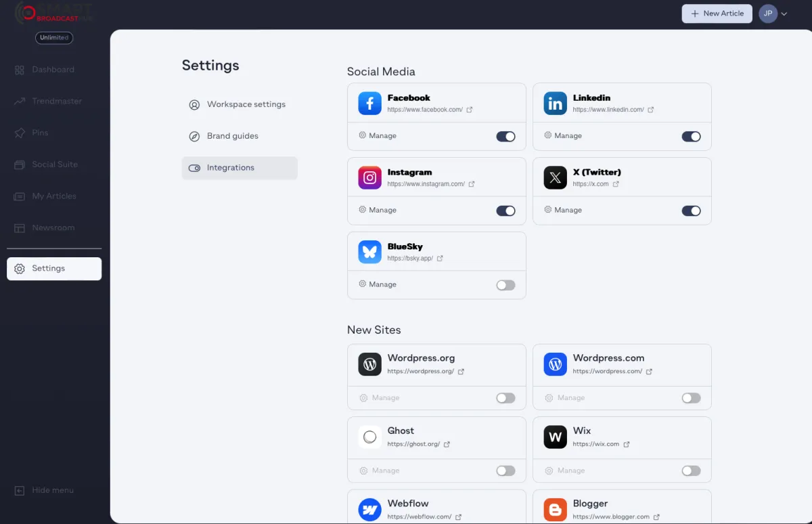Go to Newsroom in the sidebar
Viewport: 812px width, 524px height.
click(x=54, y=228)
